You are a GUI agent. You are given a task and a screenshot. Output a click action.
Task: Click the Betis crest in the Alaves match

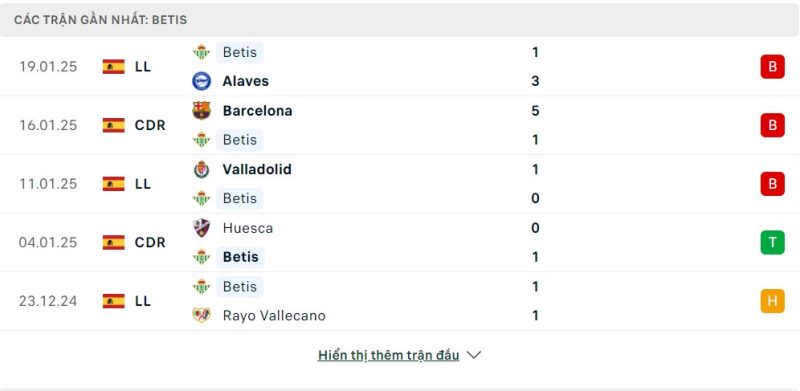pyautogui.click(x=202, y=52)
